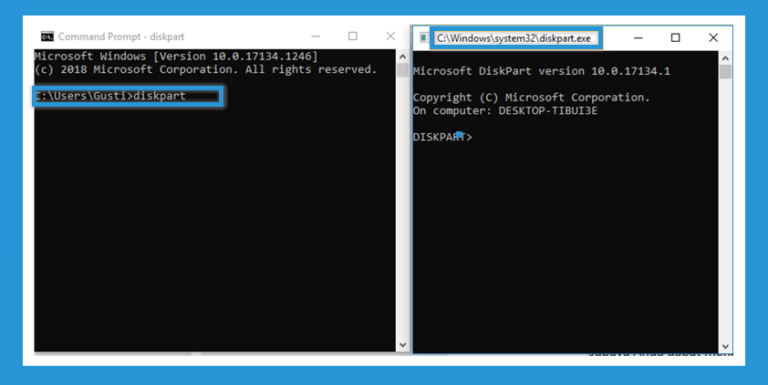Click diskpart window scrollbar up arrow

tap(725, 58)
